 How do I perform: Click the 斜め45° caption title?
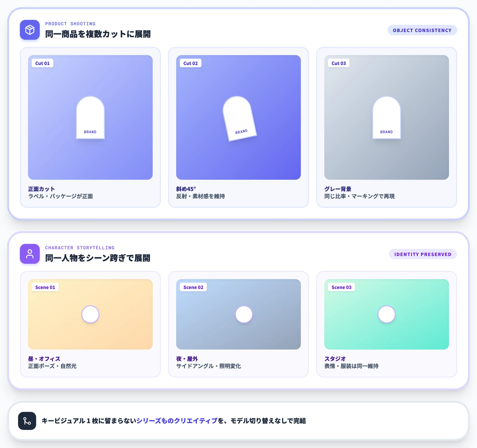186,189
